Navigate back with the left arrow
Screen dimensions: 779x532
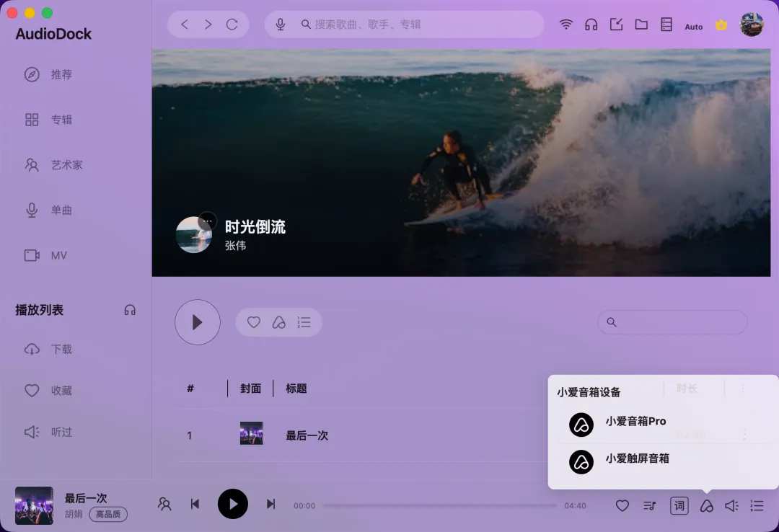(185, 25)
